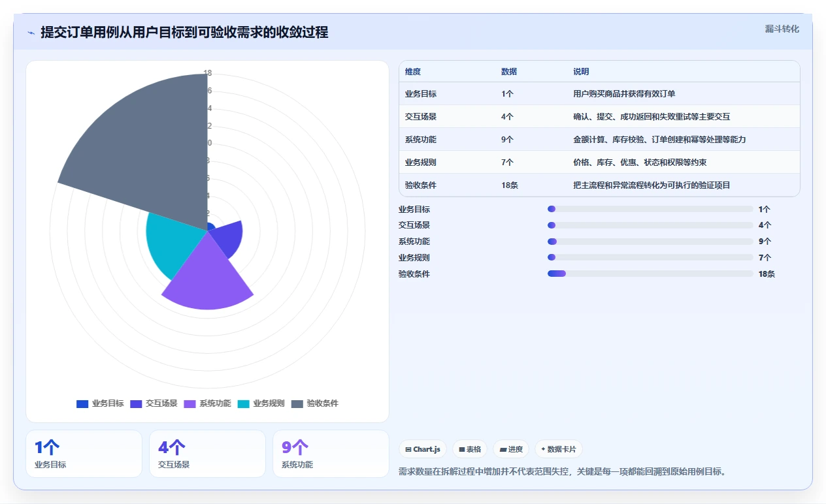Click the footer note 需求数量在拆解过程中

coord(563,471)
